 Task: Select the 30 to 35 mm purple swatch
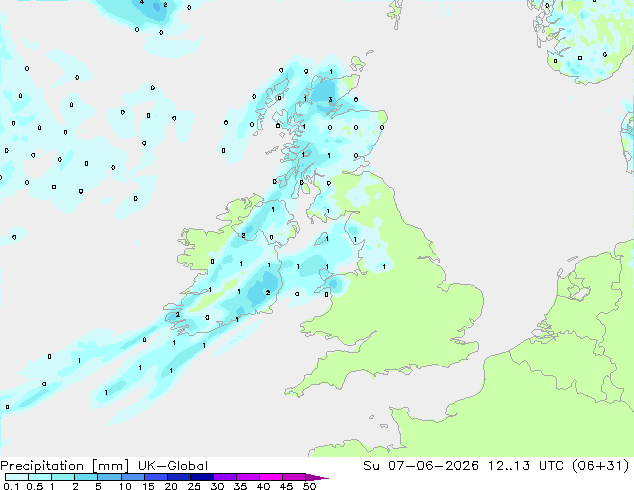coord(225,477)
